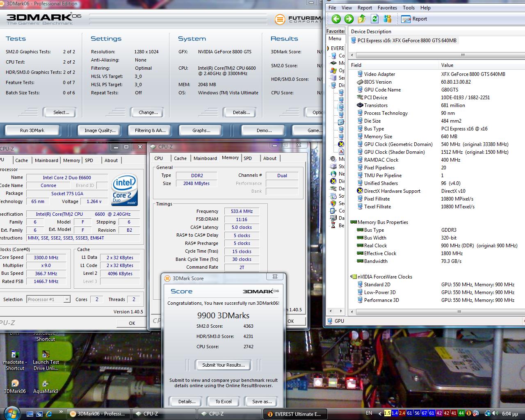Image resolution: width=525 pixels, height=420 pixels.
Task: Click Change button under Settings
Action: pyautogui.click(x=148, y=112)
